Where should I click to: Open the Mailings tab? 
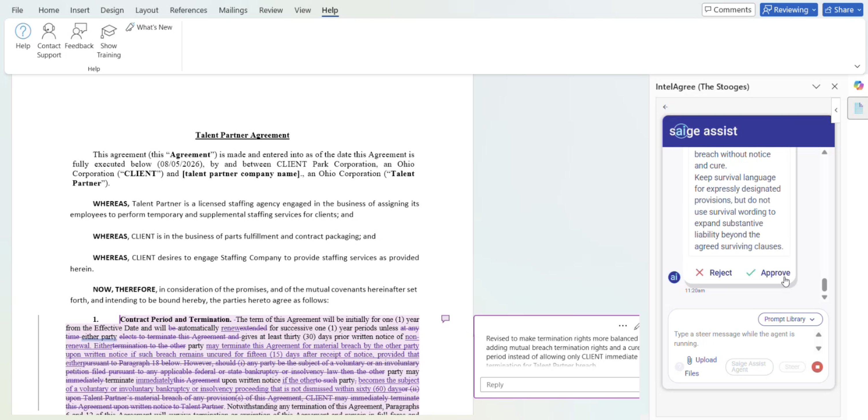pos(233,10)
